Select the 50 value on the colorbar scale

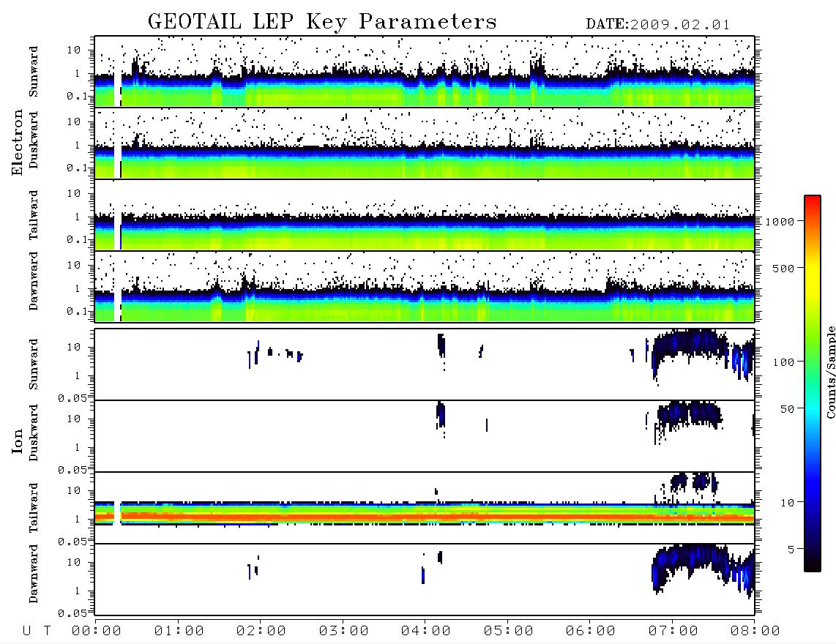(x=787, y=409)
